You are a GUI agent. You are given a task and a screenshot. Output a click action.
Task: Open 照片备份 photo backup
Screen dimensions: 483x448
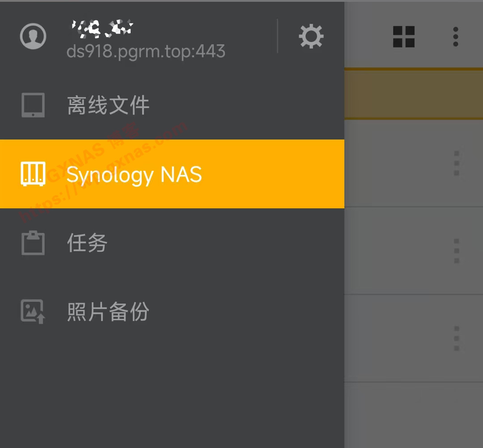click(x=172, y=312)
